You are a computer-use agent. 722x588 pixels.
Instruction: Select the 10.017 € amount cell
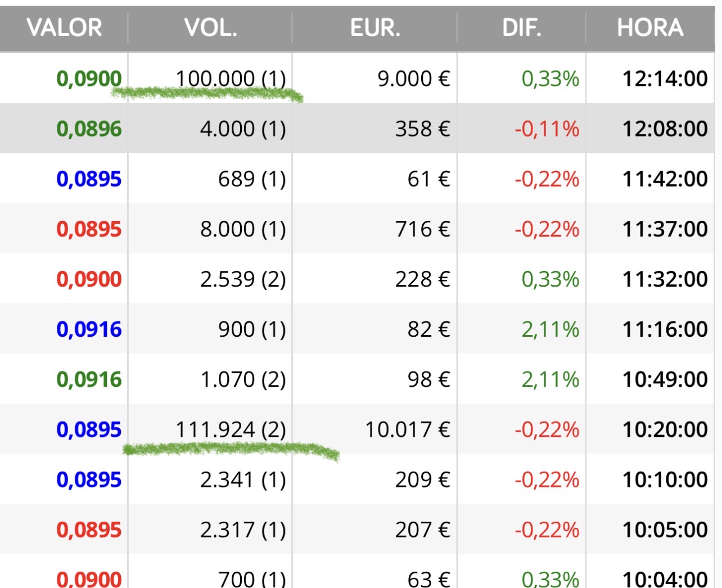click(x=408, y=429)
